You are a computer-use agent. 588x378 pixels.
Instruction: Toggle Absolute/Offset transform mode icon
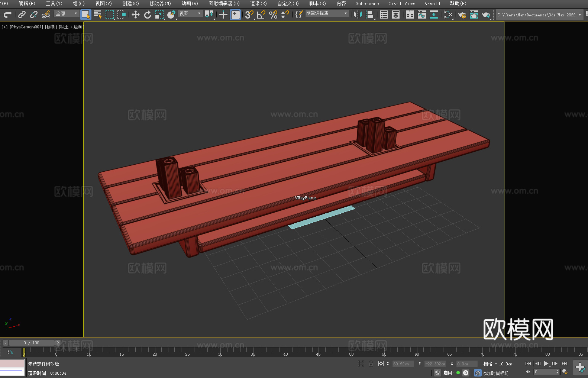click(x=381, y=364)
